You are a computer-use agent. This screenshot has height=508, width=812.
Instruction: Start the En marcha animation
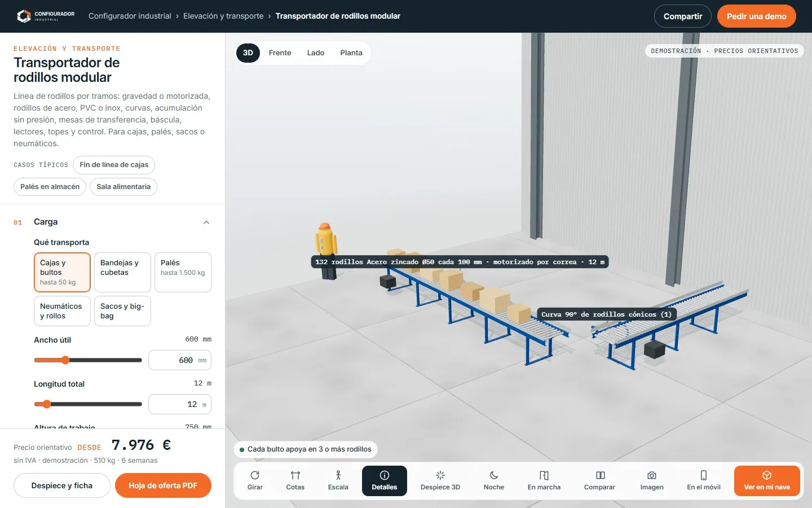[x=544, y=481]
